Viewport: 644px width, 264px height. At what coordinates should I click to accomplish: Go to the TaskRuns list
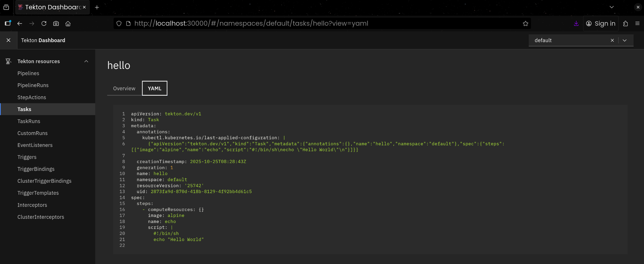point(29,121)
